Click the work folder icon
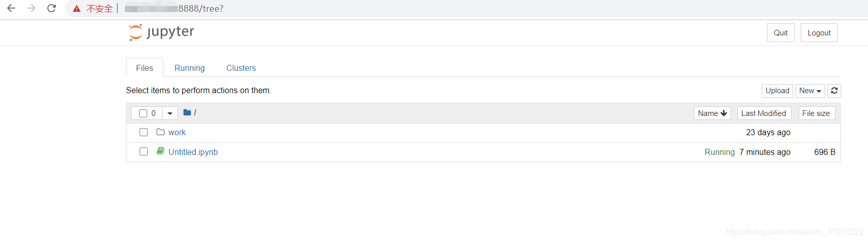 tap(160, 132)
